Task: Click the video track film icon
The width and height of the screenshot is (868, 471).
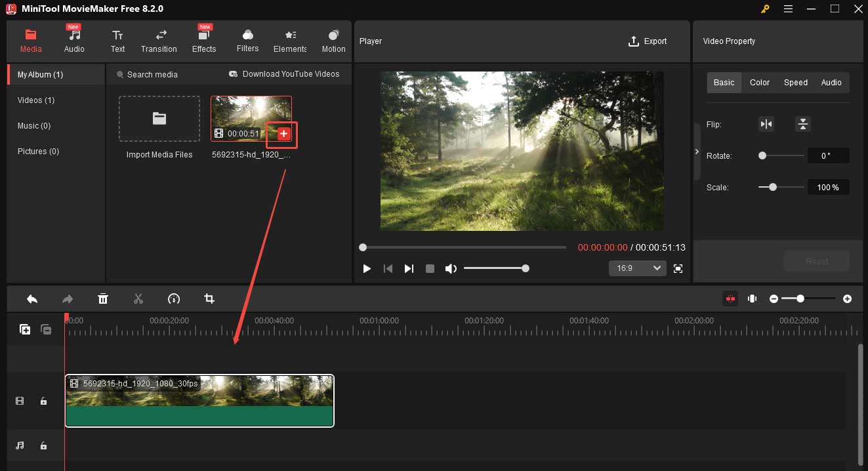Action: pos(20,401)
